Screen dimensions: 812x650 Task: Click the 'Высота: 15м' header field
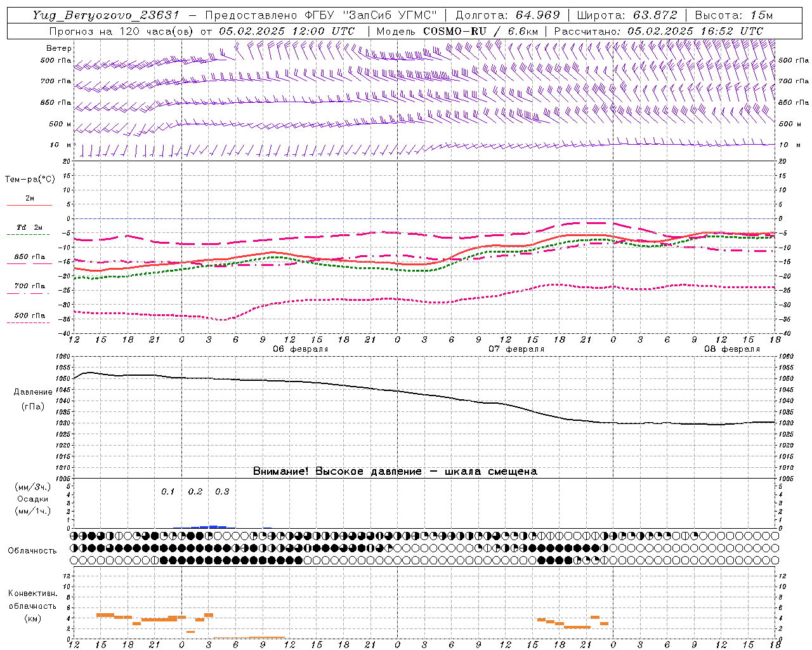pyautogui.click(x=734, y=15)
